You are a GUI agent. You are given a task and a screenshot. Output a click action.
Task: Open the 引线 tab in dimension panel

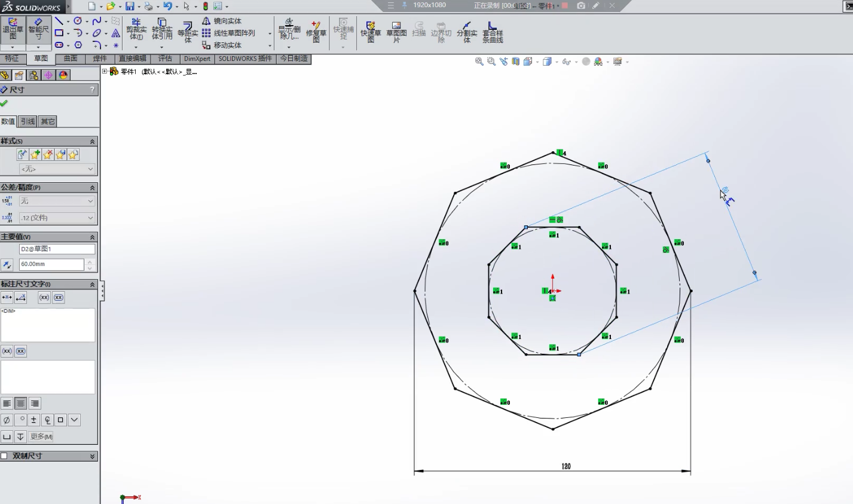point(27,121)
